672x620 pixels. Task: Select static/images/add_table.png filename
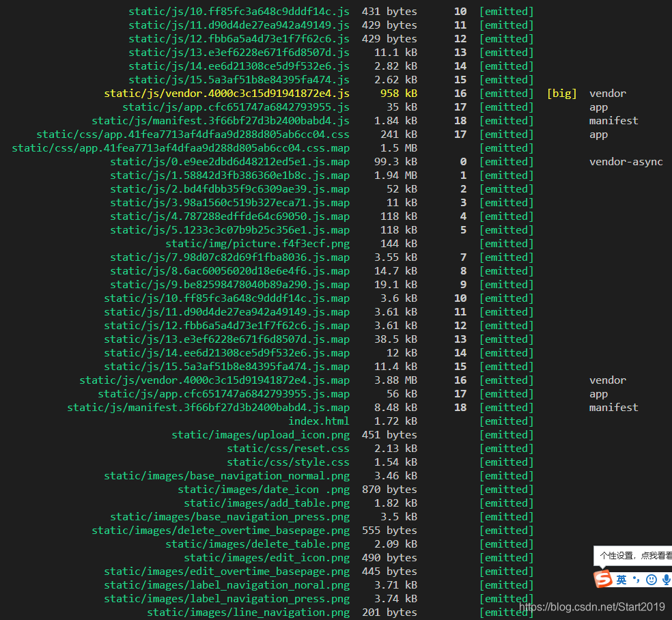pos(266,503)
